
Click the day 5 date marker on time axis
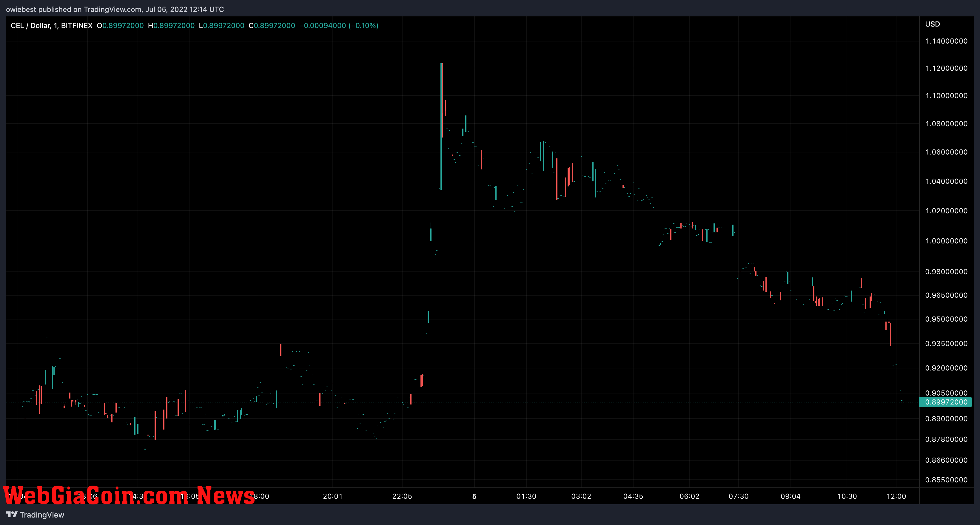point(474,496)
